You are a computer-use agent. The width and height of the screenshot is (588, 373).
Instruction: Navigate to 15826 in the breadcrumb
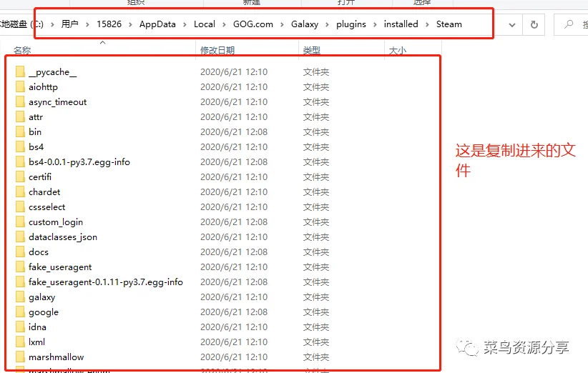pos(109,24)
